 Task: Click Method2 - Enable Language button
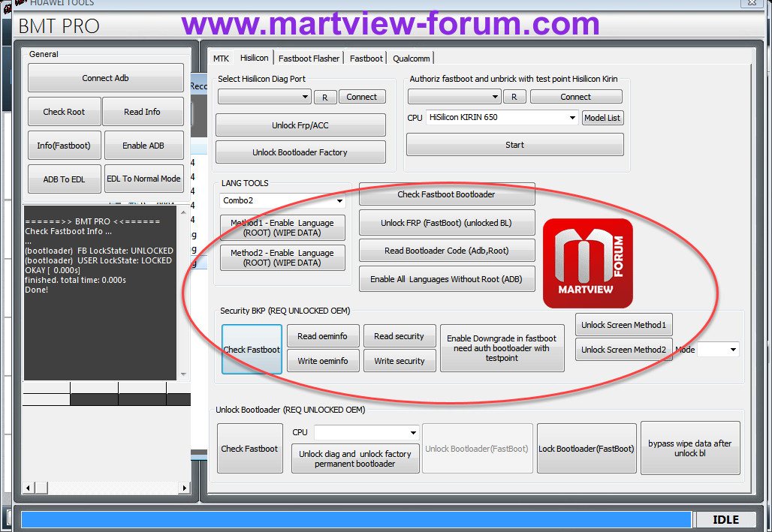click(282, 257)
